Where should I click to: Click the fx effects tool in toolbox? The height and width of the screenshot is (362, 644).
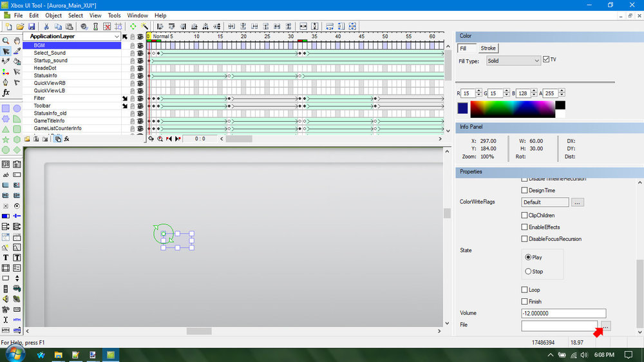tap(6, 93)
